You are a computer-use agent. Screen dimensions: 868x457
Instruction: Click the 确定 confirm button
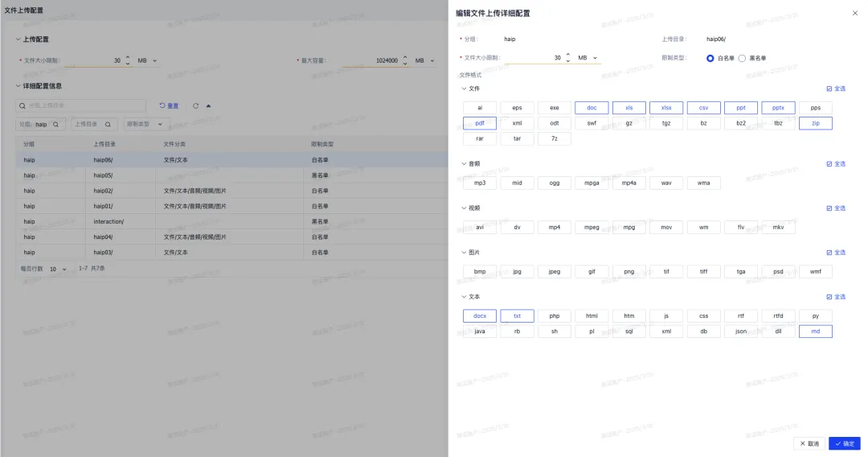[x=845, y=443]
